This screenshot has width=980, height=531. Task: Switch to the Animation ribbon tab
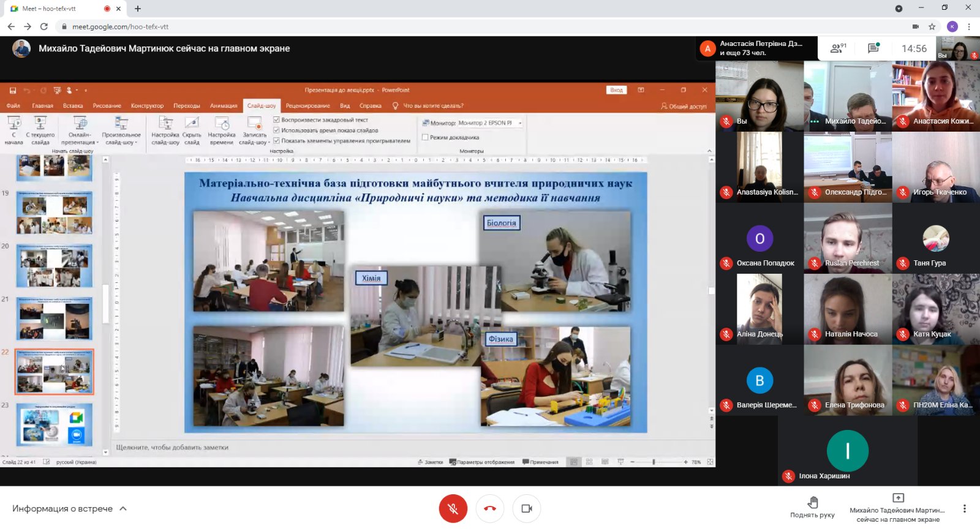224,106
